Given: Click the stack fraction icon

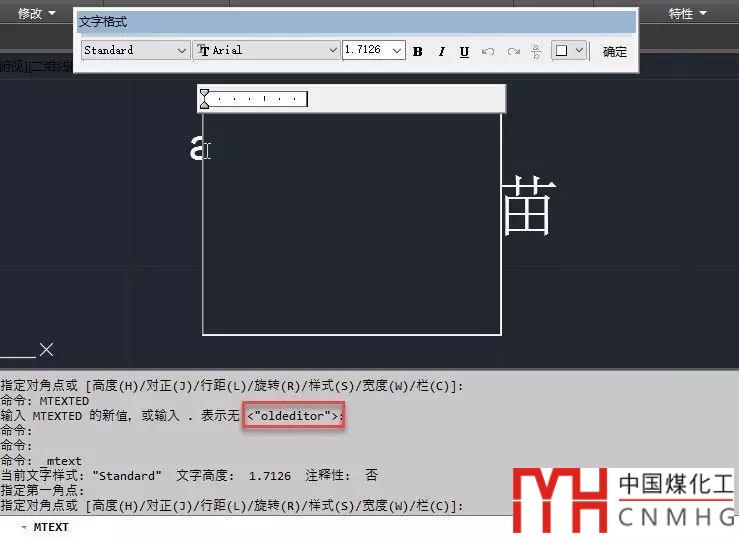Looking at the screenshot, I should (536, 51).
